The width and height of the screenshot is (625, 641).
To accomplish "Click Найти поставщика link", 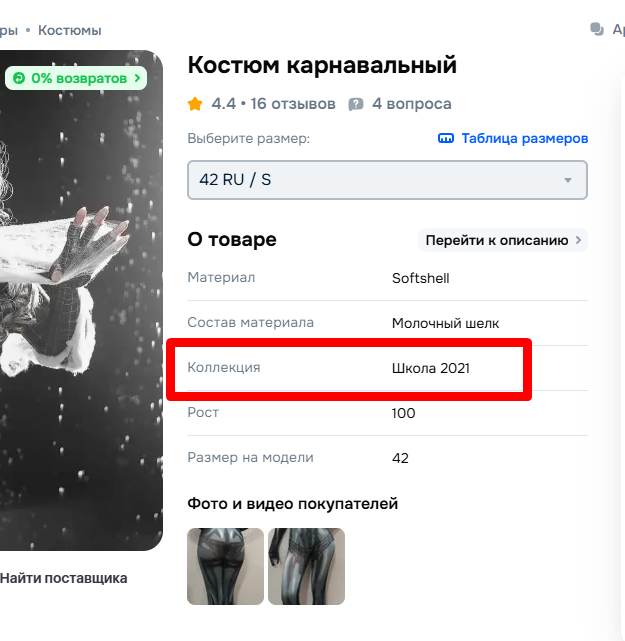I will point(64,578).
